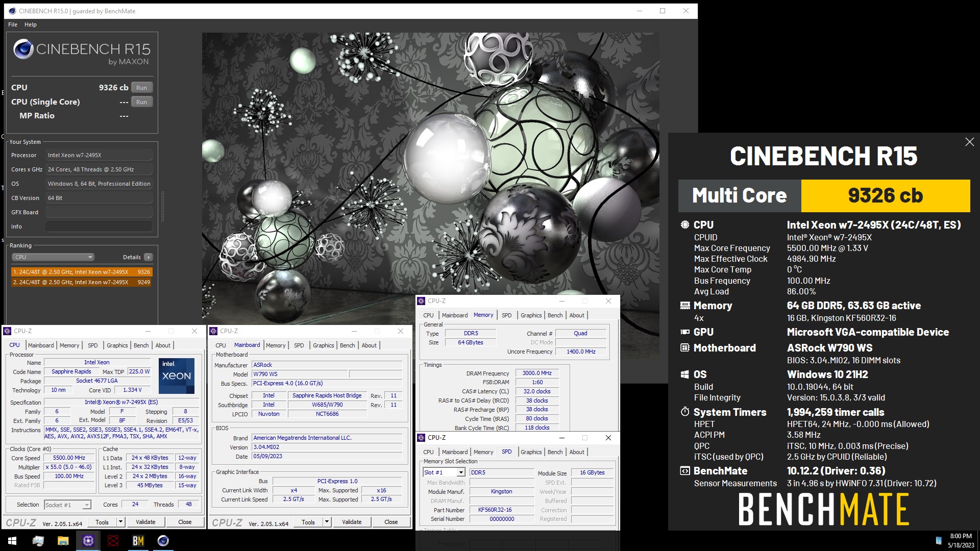Expand ranking details with the Details arrow button

[x=149, y=257]
